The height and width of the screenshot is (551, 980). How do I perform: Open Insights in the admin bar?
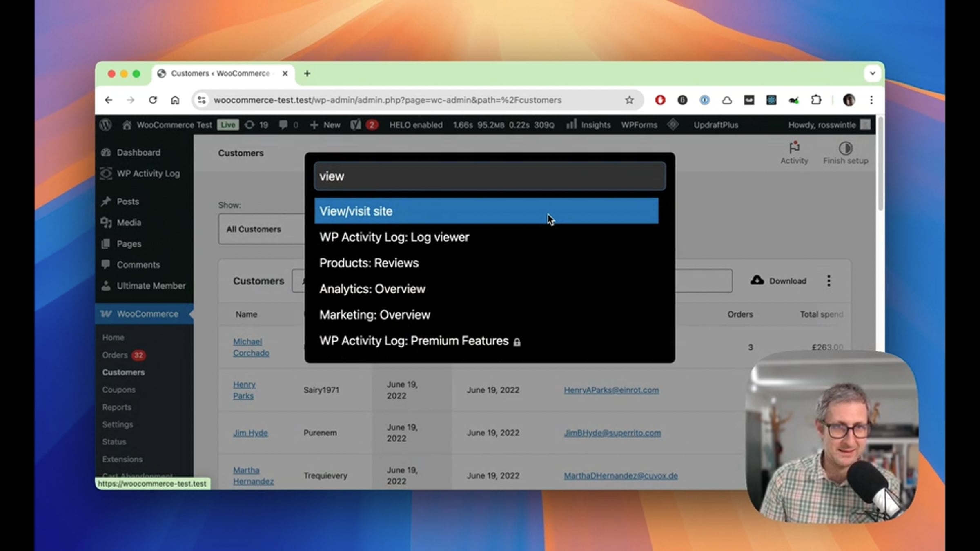pyautogui.click(x=588, y=125)
